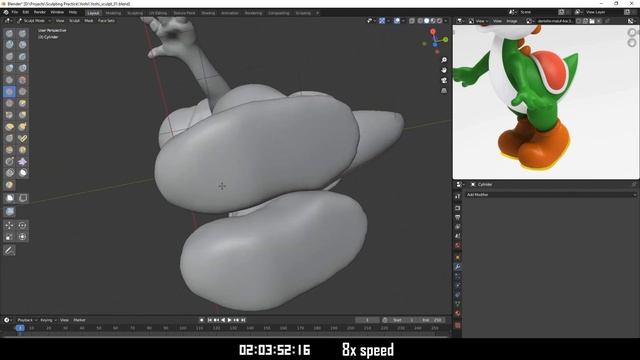Screen dimensions: 640x360
Task: Open the Render menu
Action: [40, 12]
